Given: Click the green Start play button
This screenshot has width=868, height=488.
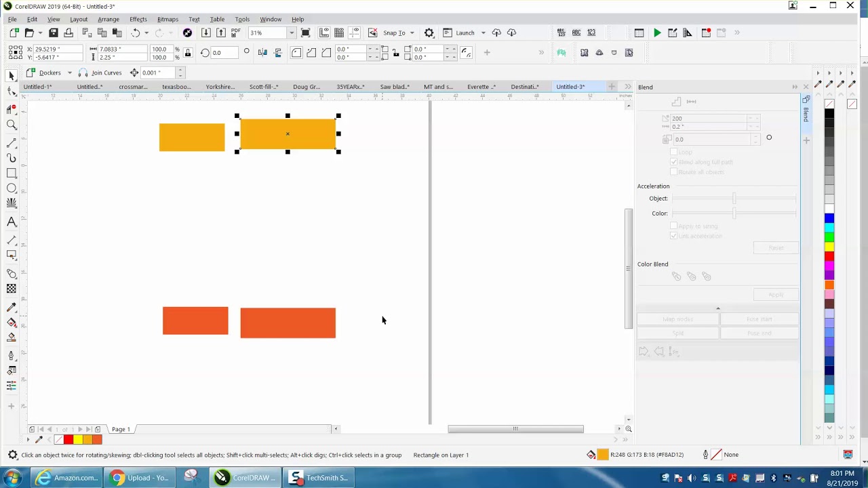Looking at the screenshot, I should pos(657,33).
